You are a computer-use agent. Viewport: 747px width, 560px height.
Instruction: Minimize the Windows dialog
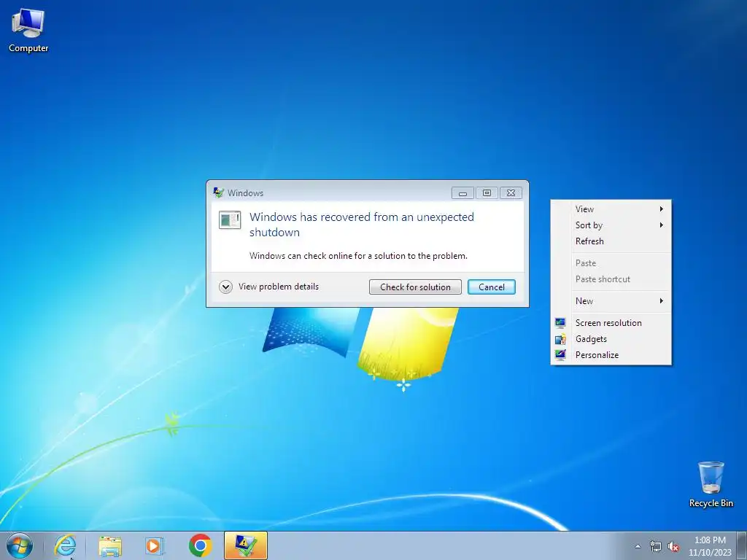coord(462,192)
